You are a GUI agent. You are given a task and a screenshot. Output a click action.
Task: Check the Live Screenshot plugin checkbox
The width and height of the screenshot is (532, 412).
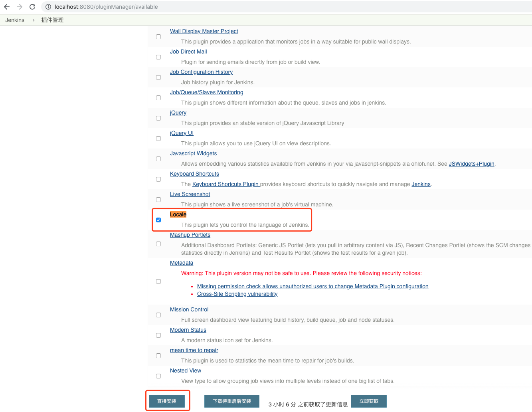pos(158,200)
